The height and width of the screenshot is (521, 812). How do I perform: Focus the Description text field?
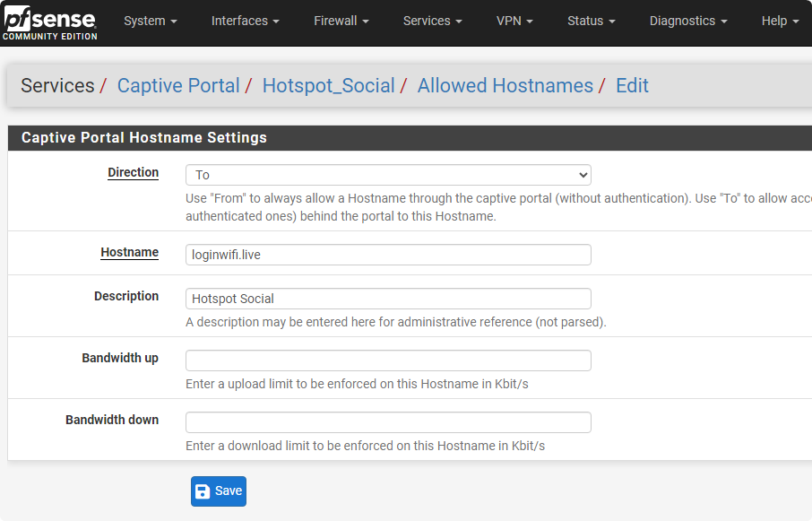388,299
